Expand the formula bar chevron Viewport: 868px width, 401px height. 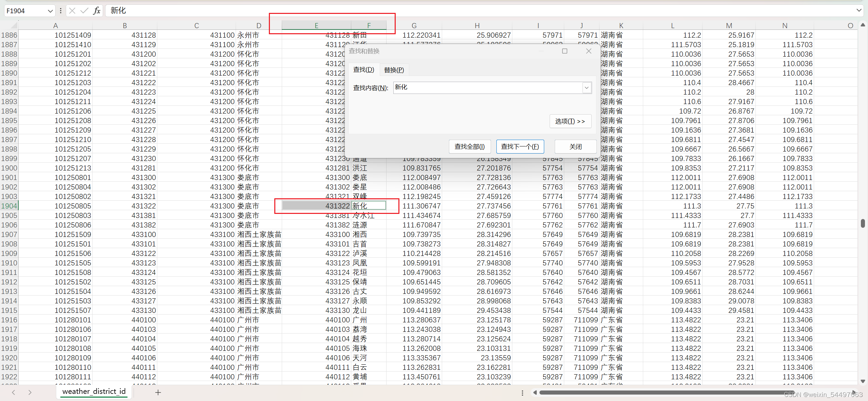pos(859,10)
